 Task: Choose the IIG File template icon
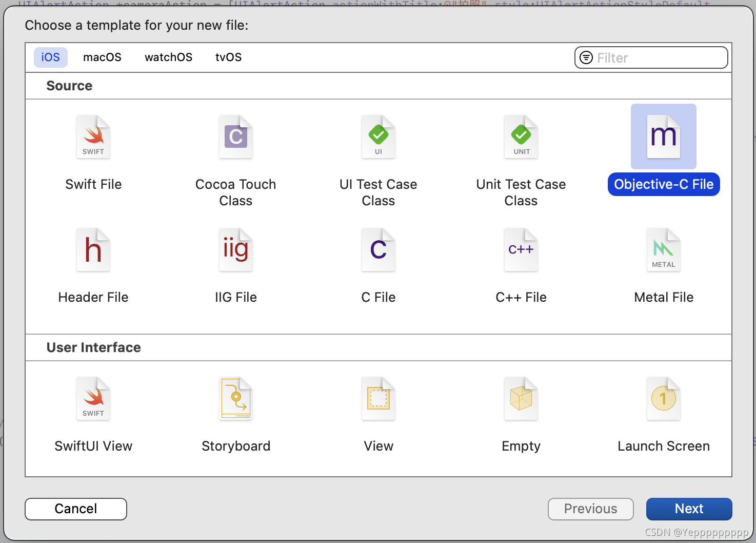(236, 249)
